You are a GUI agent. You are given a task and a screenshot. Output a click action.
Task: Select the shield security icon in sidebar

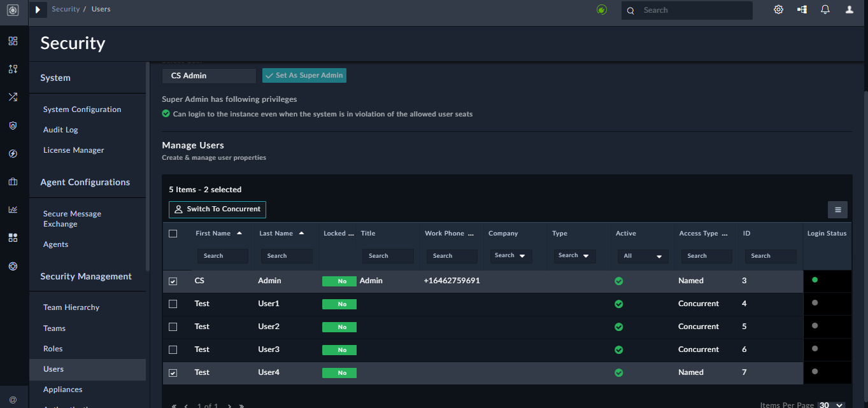tap(13, 125)
